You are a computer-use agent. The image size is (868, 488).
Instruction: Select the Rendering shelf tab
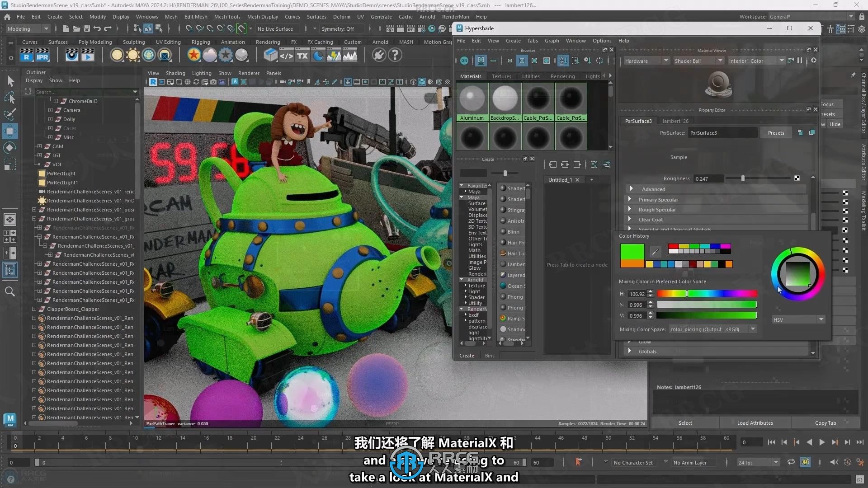268,42
